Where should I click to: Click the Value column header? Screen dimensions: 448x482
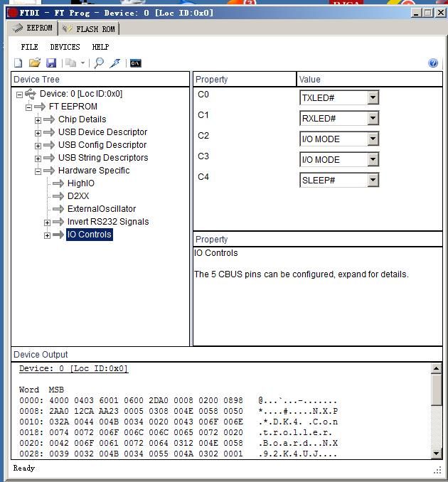(370, 80)
